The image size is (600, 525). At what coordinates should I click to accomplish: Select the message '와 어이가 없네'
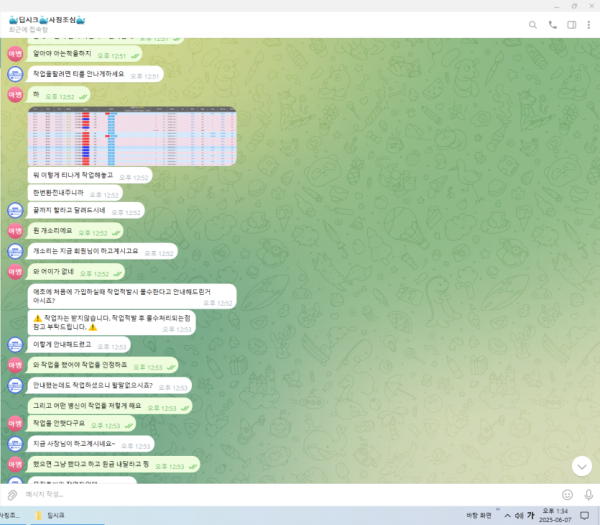tap(76, 272)
